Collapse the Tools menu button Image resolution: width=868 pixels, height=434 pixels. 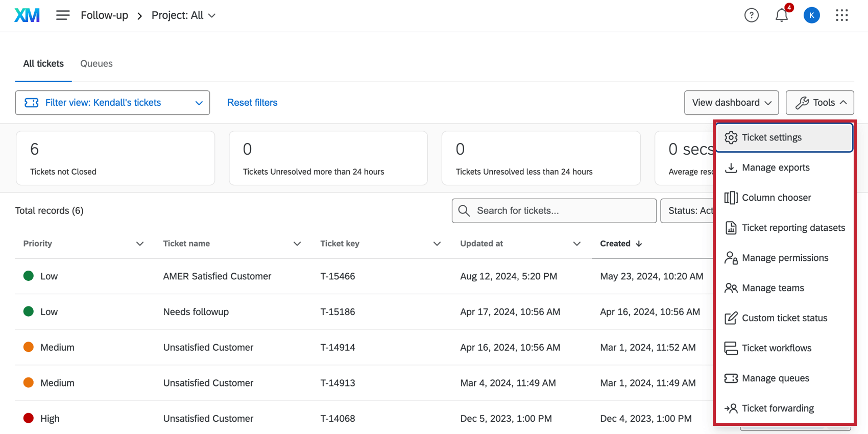[x=819, y=103]
